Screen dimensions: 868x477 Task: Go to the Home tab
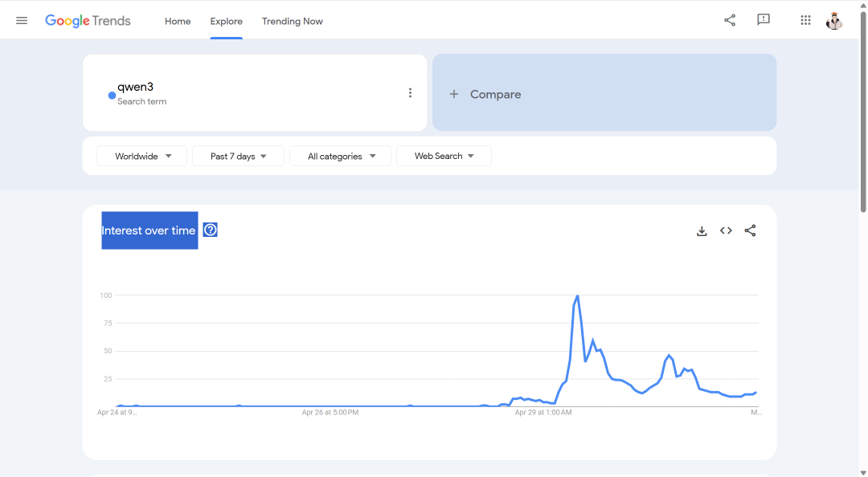click(178, 21)
